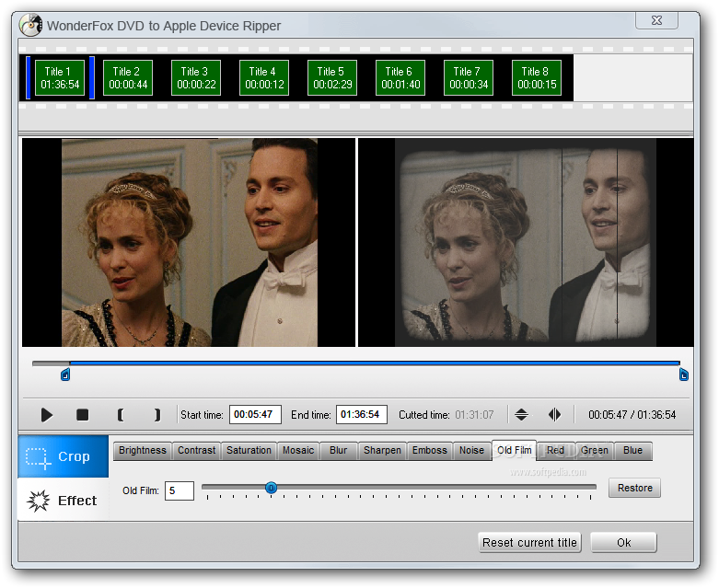Screen dimensions: 719x588
Task: Click the WonderFox DVD disc app icon
Action: (x=30, y=25)
